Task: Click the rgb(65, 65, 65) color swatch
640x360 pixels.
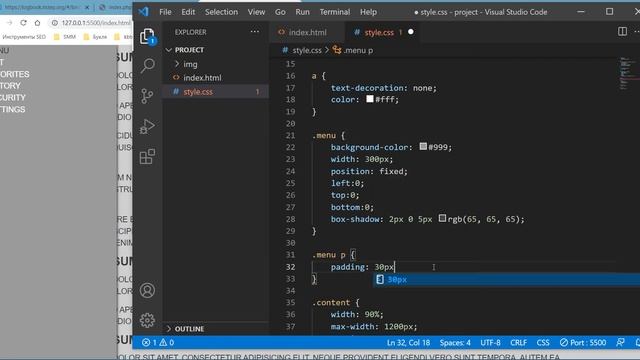Action: point(442,218)
